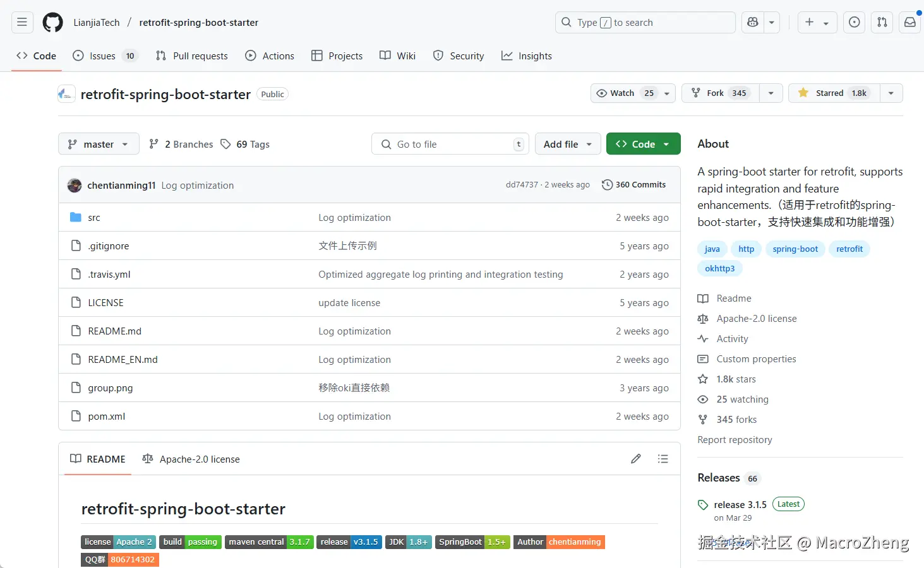924x568 pixels.
Task: Click the http topic tag
Action: (x=747, y=249)
